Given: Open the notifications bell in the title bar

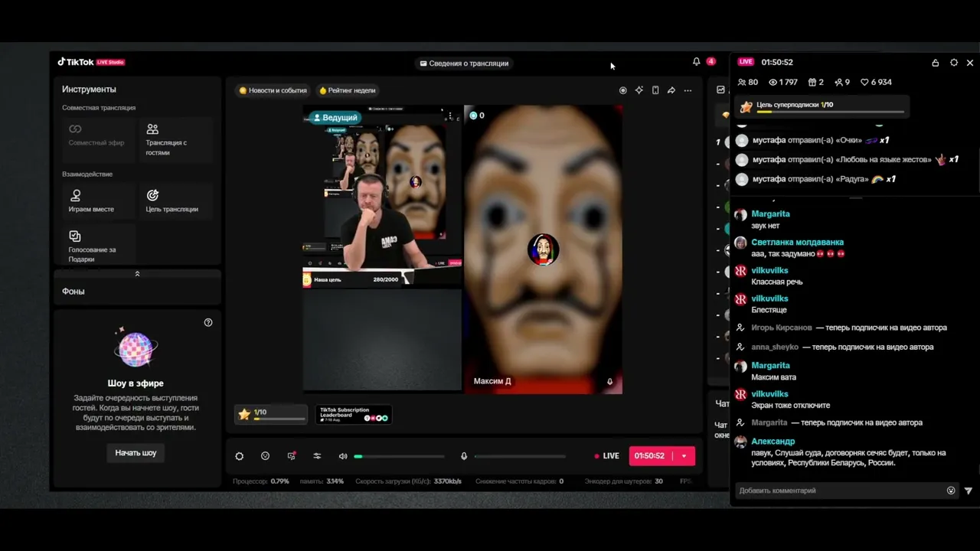Looking at the screenshot, I should [696, 62].
